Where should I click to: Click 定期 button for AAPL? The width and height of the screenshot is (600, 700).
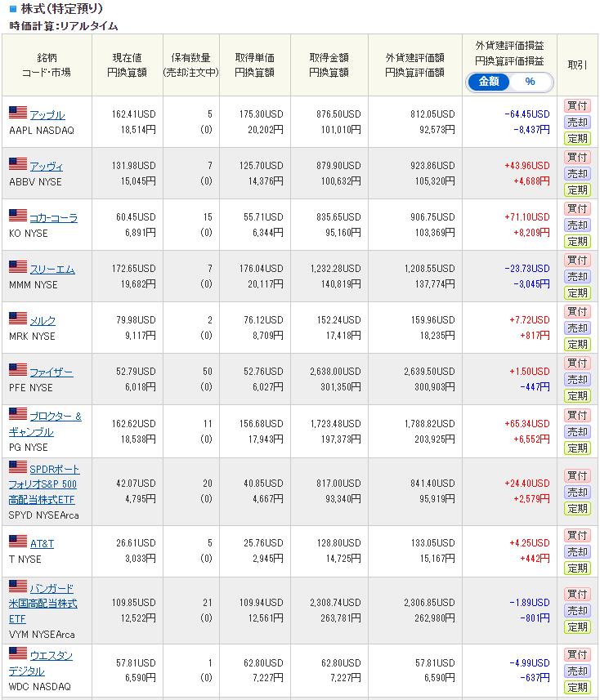click(577, 139)
